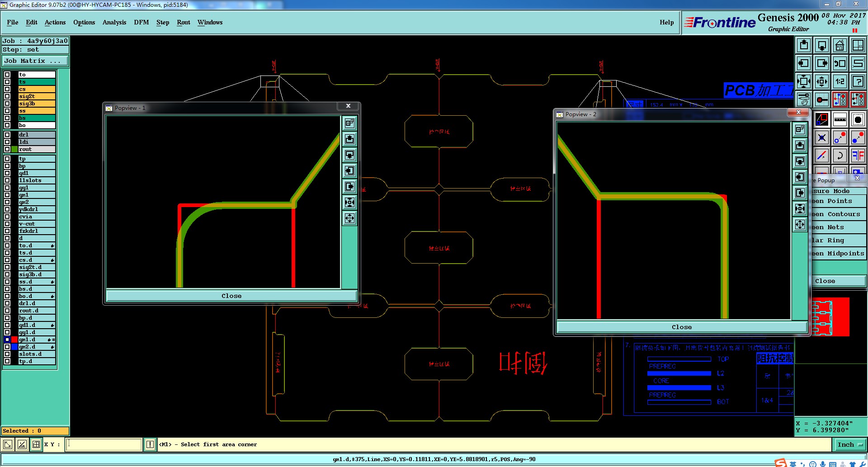The width and height of the screenshot is (868, 467).
Task: Click the green color swatch of rout layer
Action: [x=14, y=149]
